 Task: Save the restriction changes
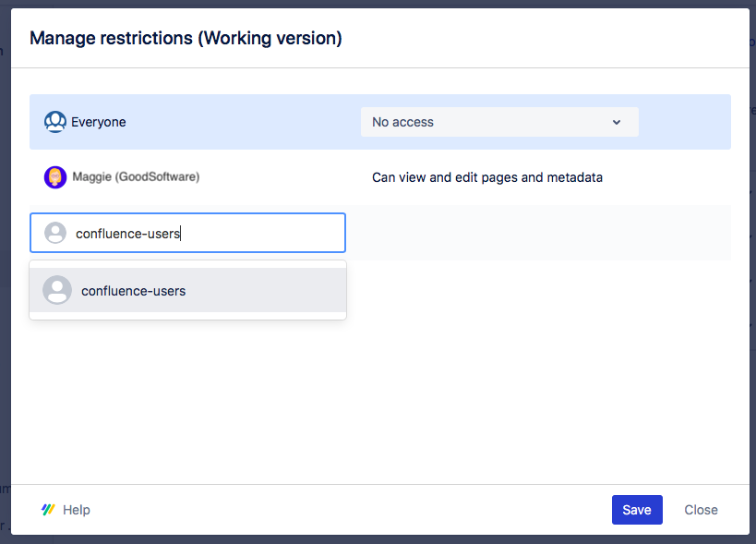coord(637,509)
